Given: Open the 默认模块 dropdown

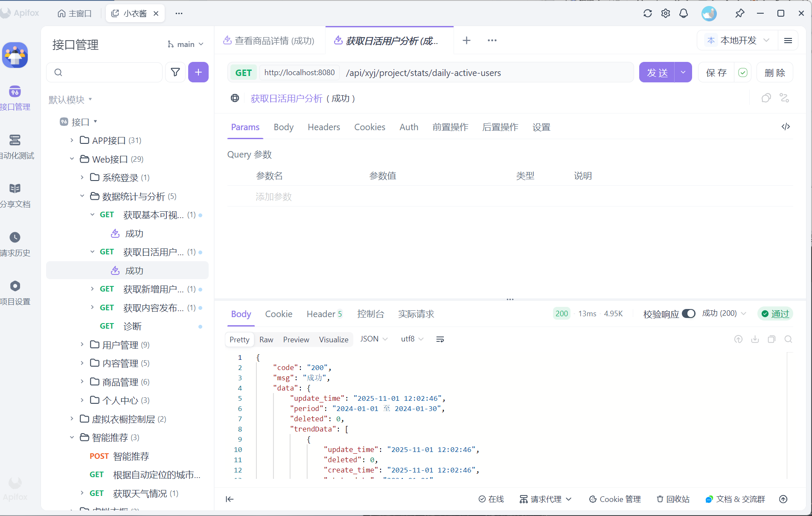Looking at the screenshot, I should point(70,99).
